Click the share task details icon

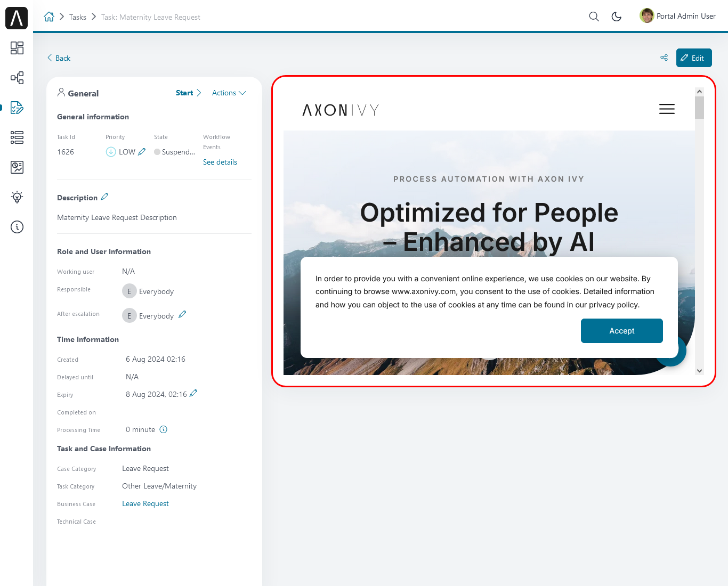[664, 58]
